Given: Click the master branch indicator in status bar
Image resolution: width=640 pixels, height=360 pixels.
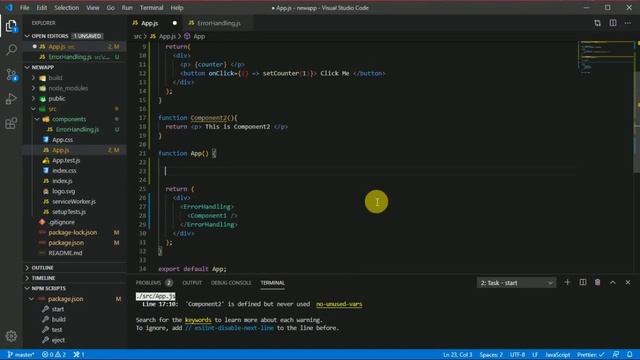Looking at the screenshot, I should click(21, 354).
